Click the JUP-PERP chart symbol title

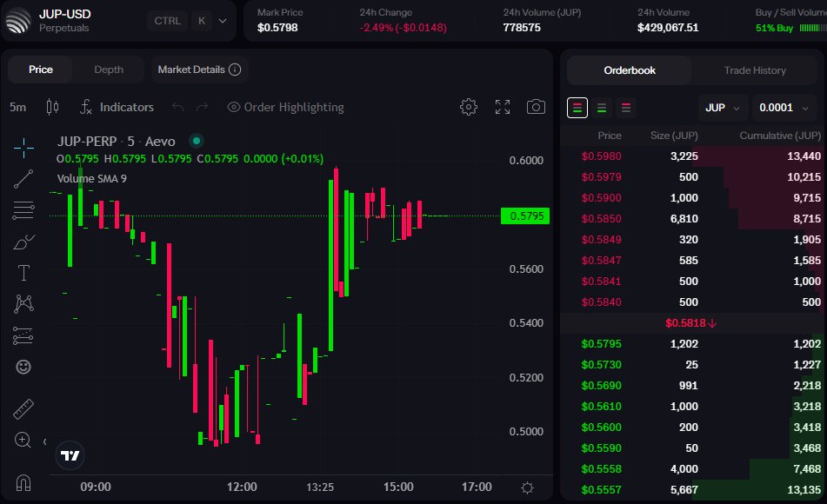[116, 142]
